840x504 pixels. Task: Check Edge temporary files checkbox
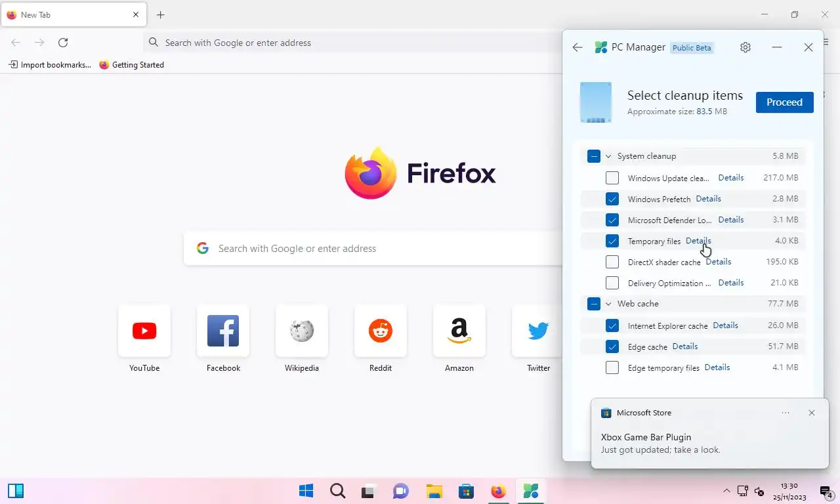[612, 367]
